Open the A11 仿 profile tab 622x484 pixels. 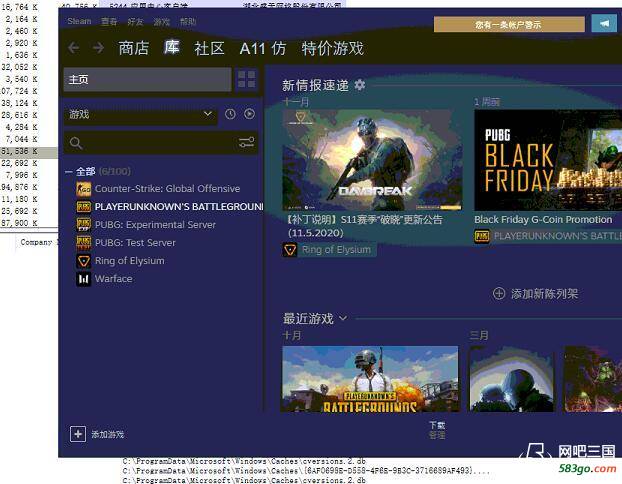[263, 48]
